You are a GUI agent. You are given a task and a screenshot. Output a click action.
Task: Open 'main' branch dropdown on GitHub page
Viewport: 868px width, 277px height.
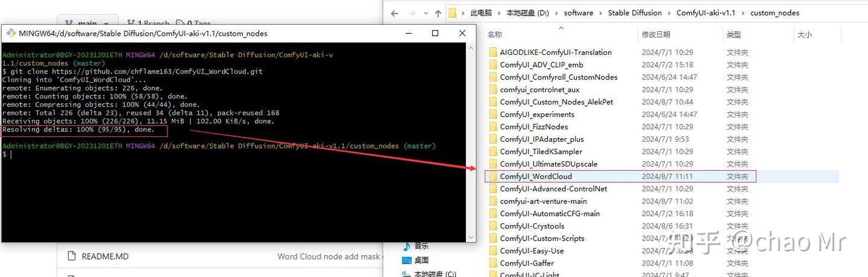[x=88, y=23]
